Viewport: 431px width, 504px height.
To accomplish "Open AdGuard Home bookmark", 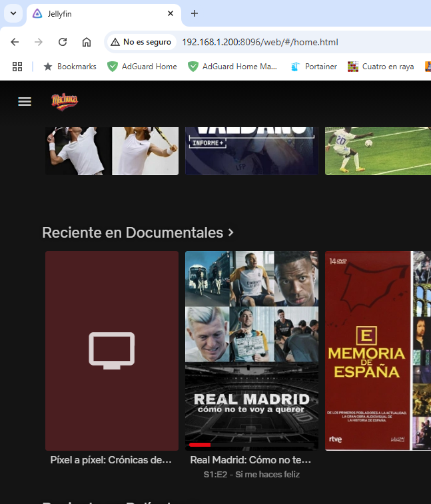I will [x=142, y=67].
